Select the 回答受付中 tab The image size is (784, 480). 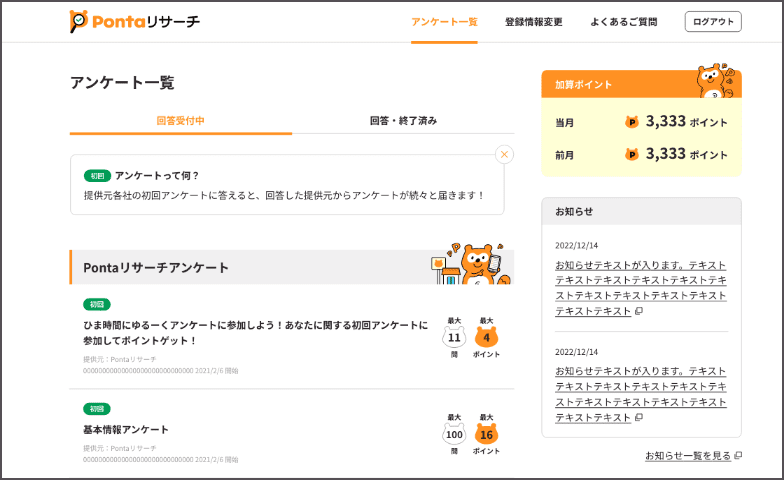(x=180, y=120)
